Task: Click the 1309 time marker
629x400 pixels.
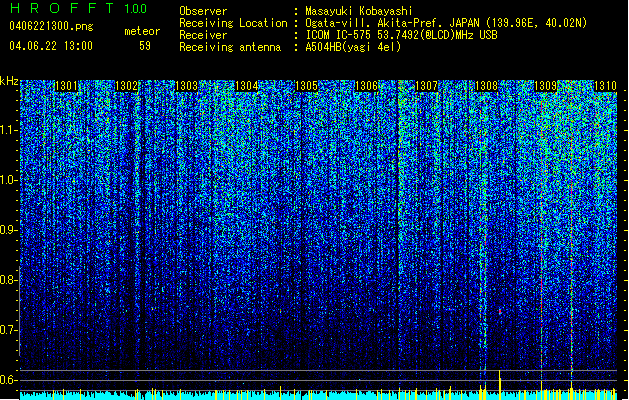Action: click(546, 86)
